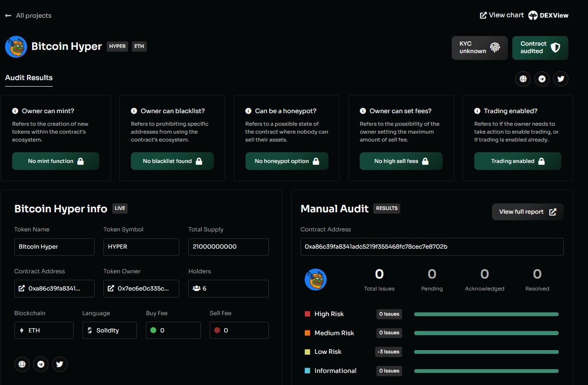
Task: Open the token owner link 0x7ec6e0c335c...
Action: (141, 289)
